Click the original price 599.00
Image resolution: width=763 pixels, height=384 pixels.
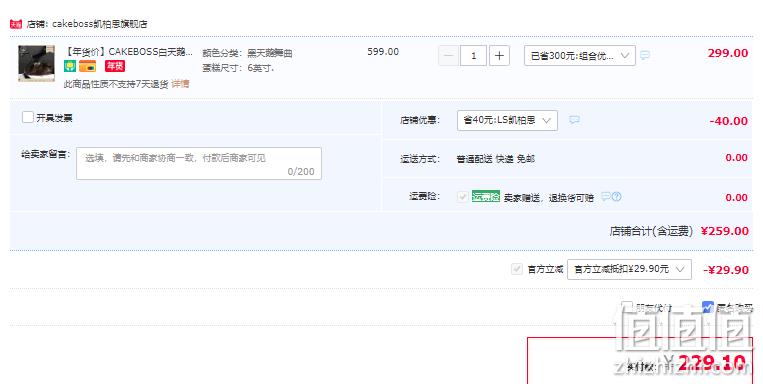[383, 52]
